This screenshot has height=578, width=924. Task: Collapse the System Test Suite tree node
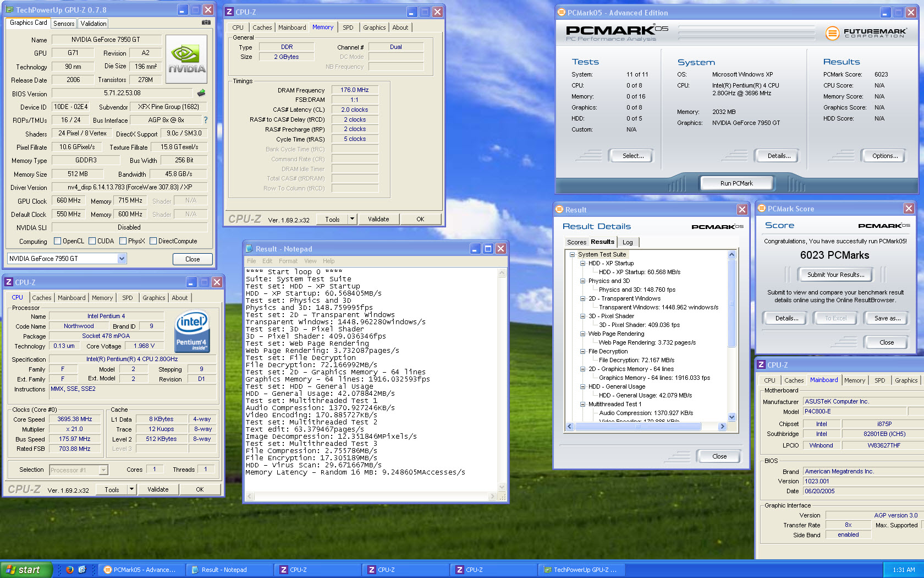[572, 254]
